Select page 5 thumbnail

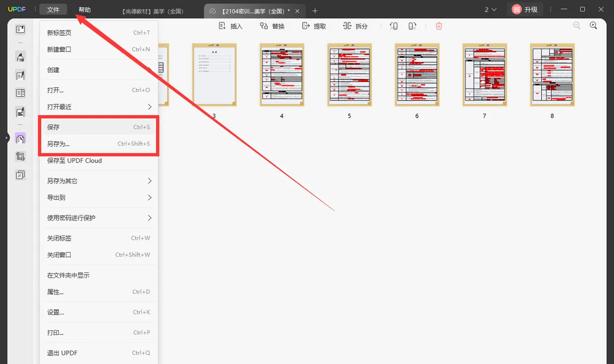349,75
